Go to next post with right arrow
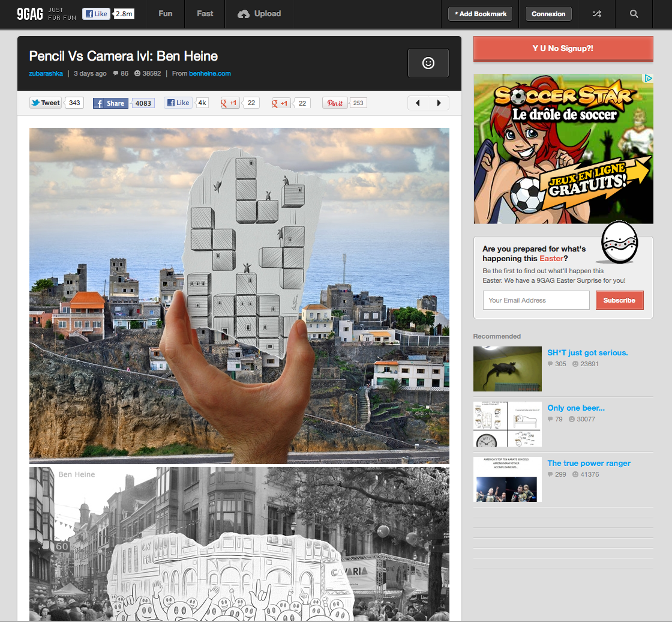Viewport: 672px width, 622px height. tap(439, 103)
